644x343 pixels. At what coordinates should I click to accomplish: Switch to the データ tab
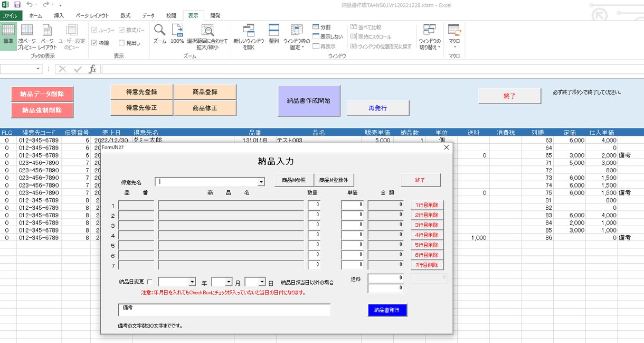pyautogui.click(x=148, y=15)
